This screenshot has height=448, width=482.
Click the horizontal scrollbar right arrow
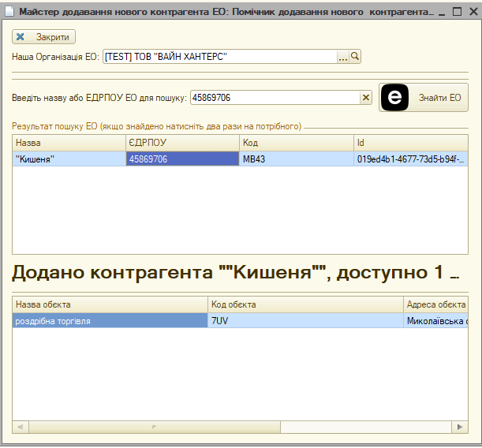click(460, 427)
